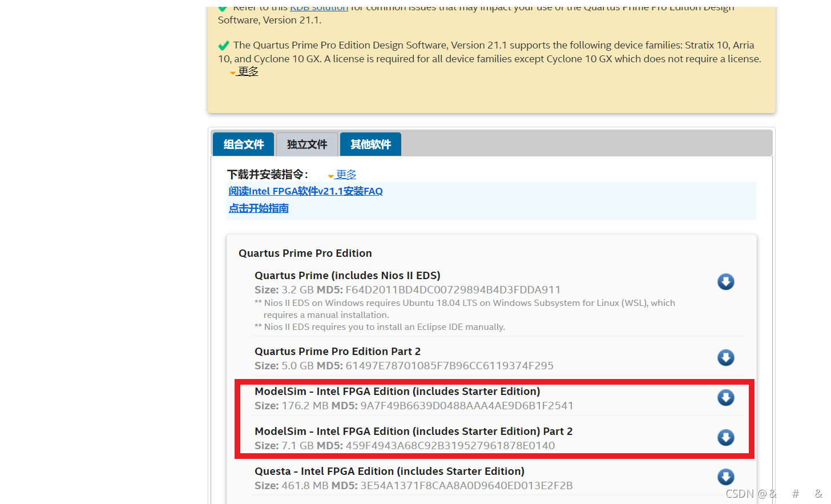Select MD5 459F4943A68C92B319527961878E0140 text
The width and height of the screenshot is (831, 504).
[435, 446]
